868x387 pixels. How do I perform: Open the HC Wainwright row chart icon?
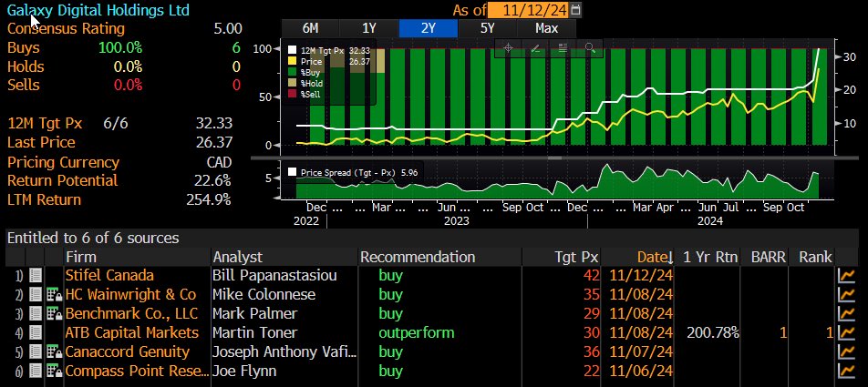coord(847,295)
